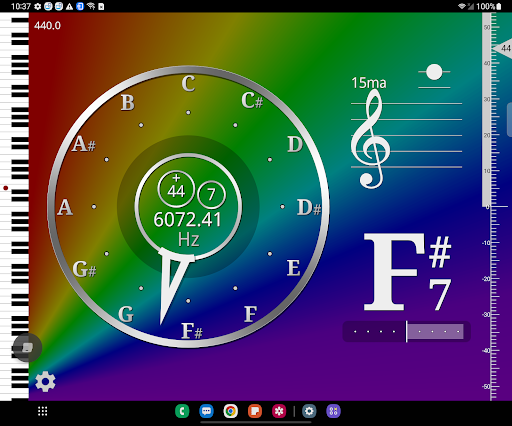Select the F# note on dial
The height and width of the screenshot is (426, 512).
click(192, 331)
